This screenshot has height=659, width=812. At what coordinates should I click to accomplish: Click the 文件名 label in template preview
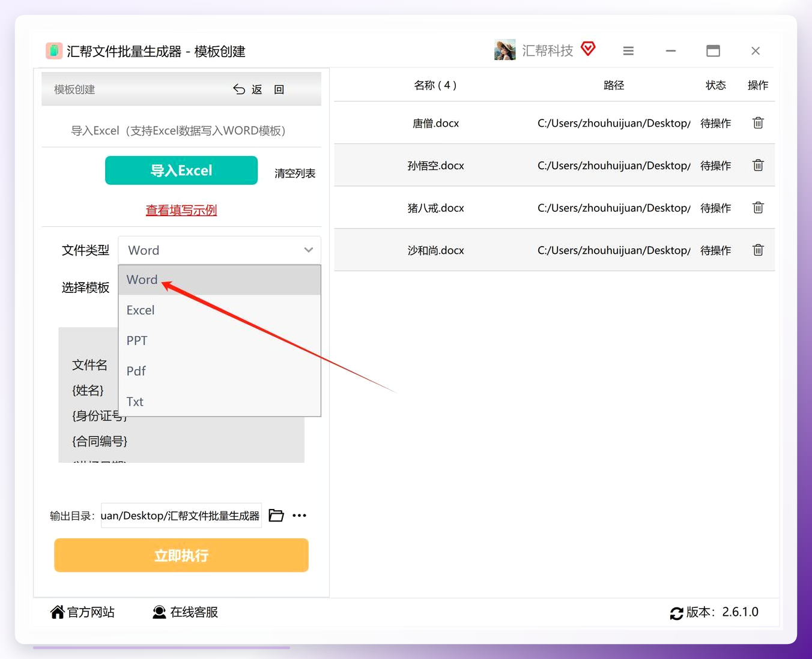(x=90, y=365)
